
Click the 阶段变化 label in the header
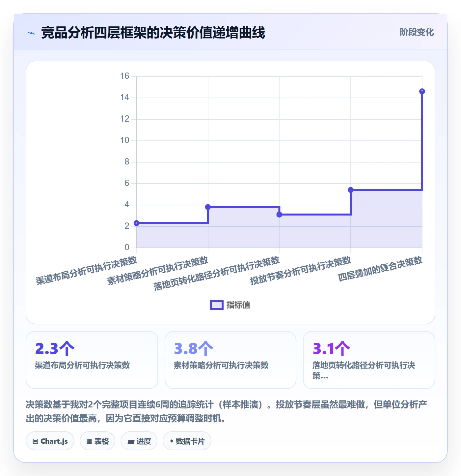tap(417, 32)
